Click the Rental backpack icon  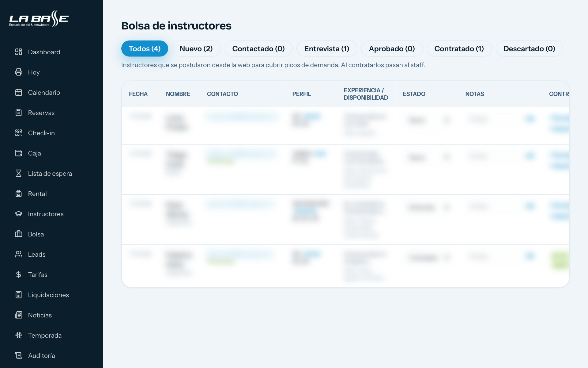click(x=19, y=194)
